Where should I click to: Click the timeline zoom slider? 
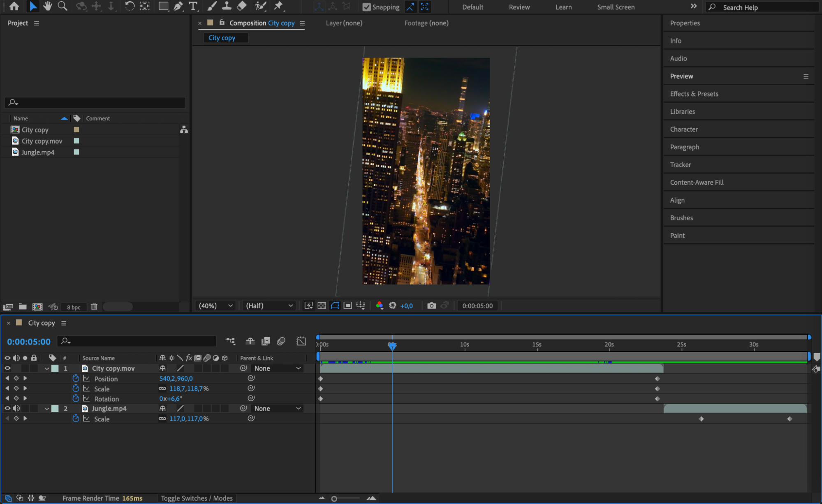[335, 499]
